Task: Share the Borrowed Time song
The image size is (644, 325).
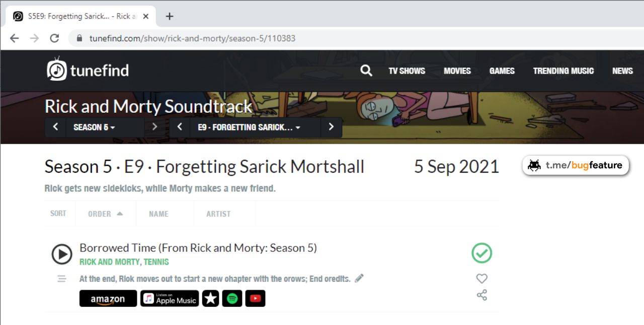Action: click(481, 295)
